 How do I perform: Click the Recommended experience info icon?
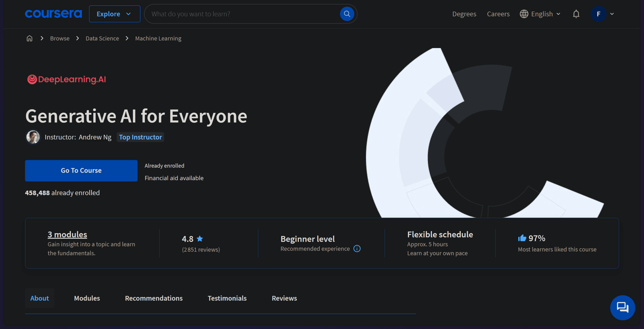[357, 249]
